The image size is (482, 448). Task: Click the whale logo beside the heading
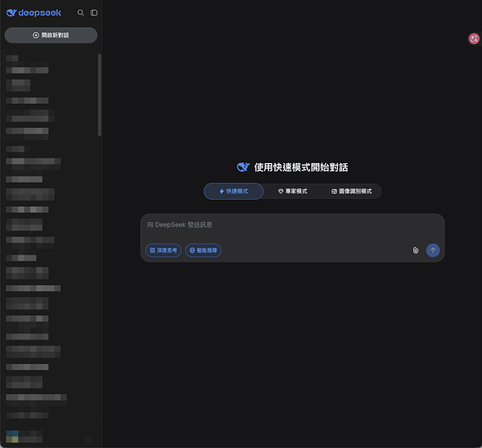pyautogui.click(x=243, y=167)
